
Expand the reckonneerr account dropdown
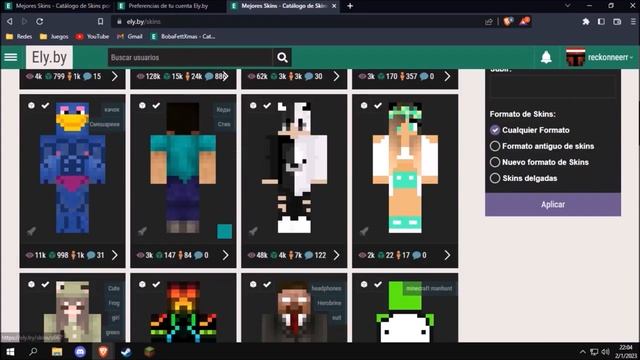click(x=610, y=57)
